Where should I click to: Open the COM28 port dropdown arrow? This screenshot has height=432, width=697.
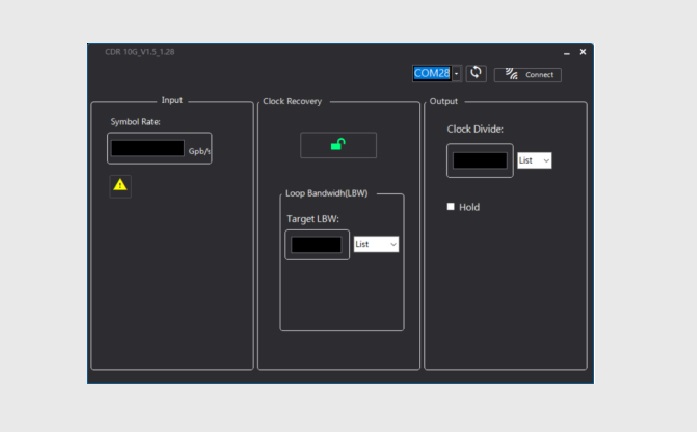coord(457,73)
